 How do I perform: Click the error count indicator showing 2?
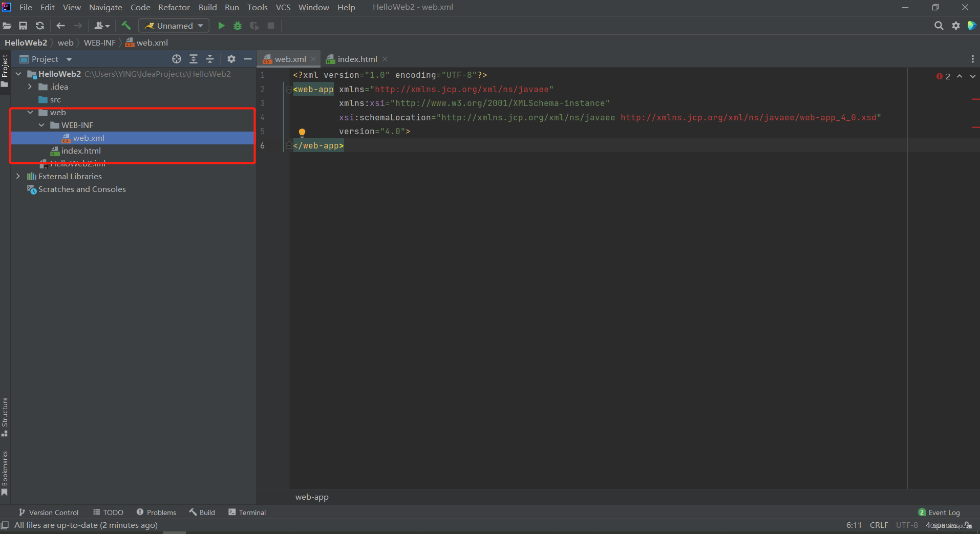pos(943,76)
